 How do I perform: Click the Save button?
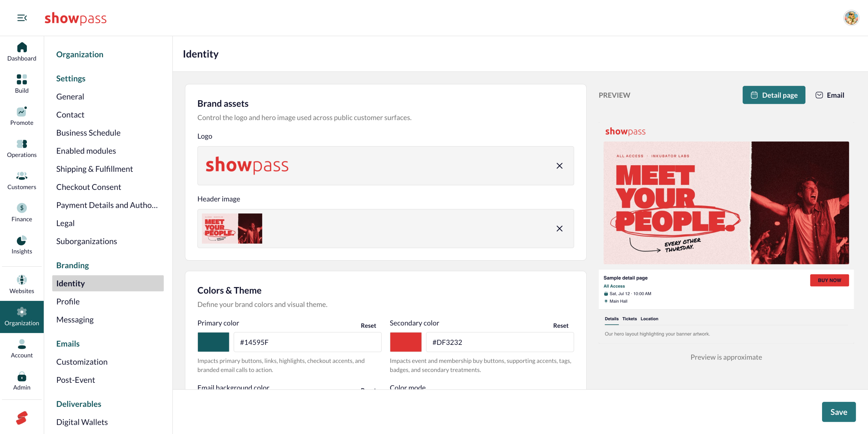coord(838,412)
